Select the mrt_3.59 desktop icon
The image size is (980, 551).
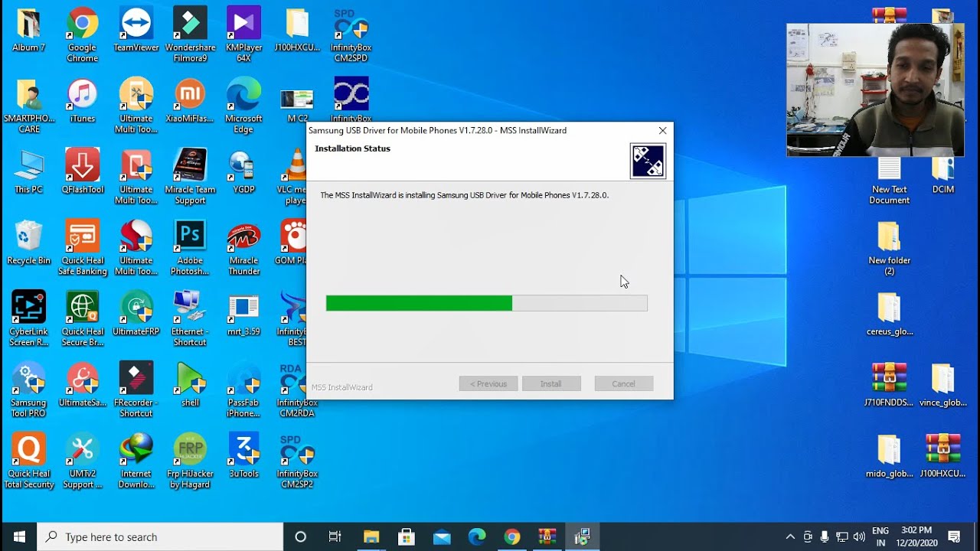click(243, 315)
